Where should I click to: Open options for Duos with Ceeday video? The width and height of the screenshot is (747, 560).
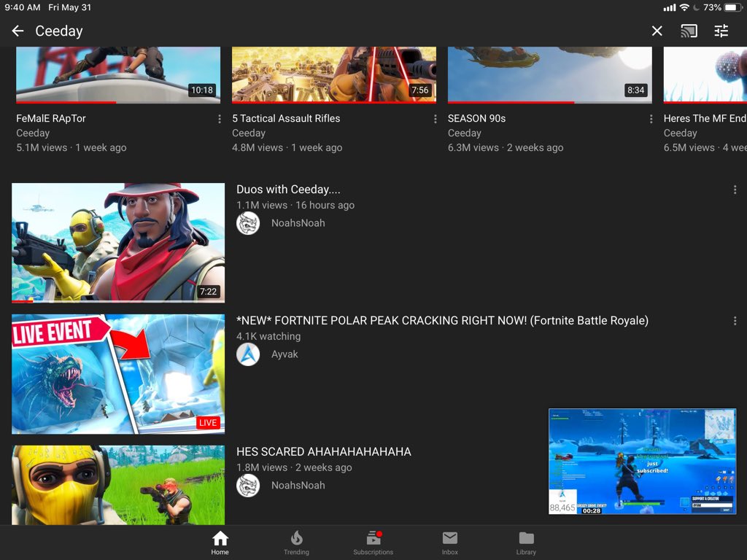pos(735,190)
